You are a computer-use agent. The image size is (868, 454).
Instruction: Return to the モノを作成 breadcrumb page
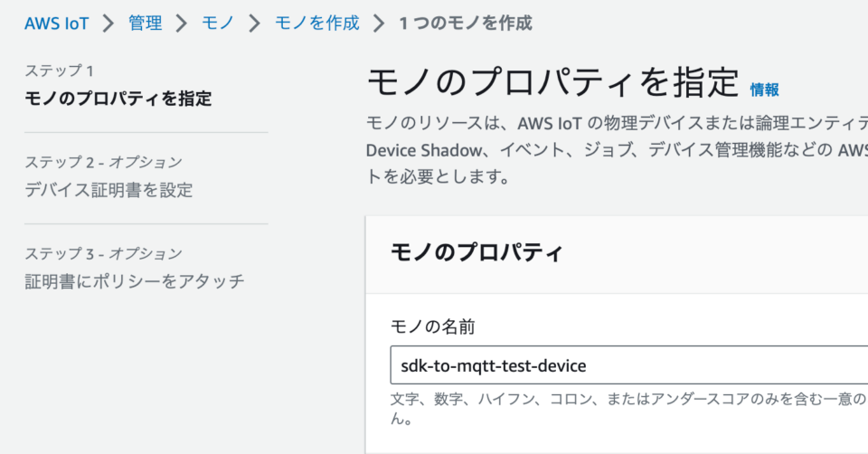317,24
